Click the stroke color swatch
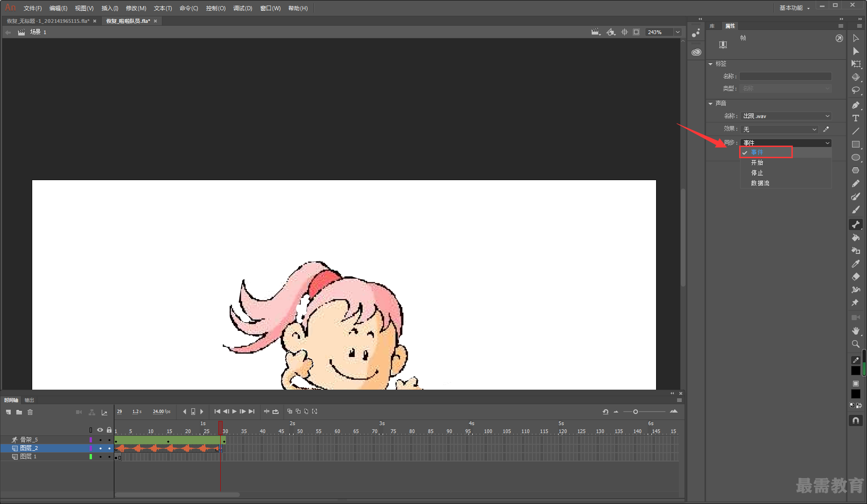The height and width of the screenshot is (504, 867). pos(855,370)
